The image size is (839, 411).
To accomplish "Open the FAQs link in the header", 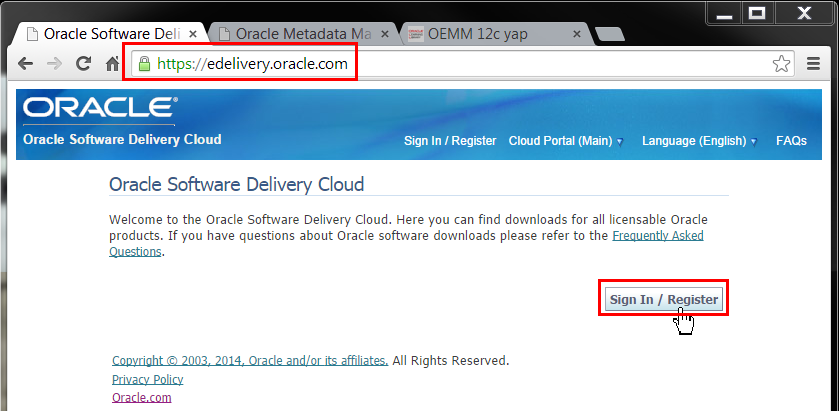I will point(791,141).
